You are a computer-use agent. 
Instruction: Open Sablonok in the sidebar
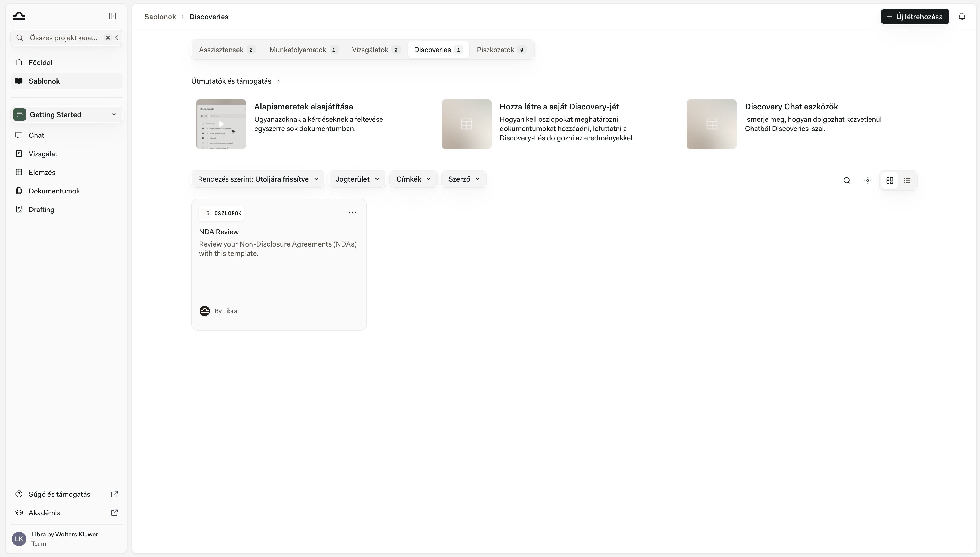click(x=67, y=81)
